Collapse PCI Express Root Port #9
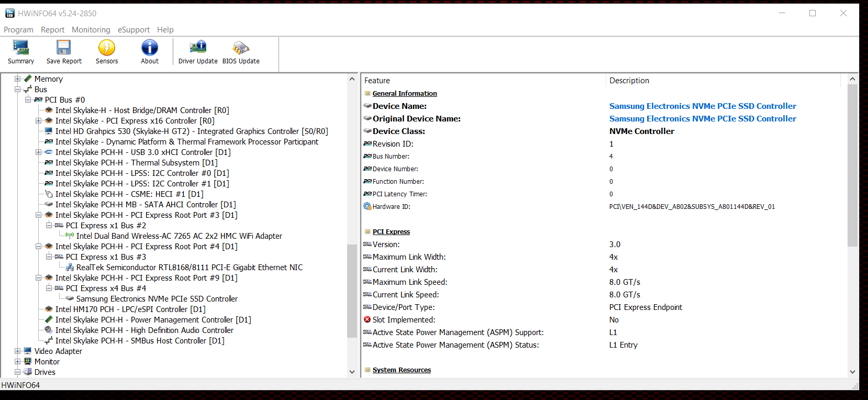Image resolution: width=868 pixels, height=400 pixels. (x=38, y=278)
